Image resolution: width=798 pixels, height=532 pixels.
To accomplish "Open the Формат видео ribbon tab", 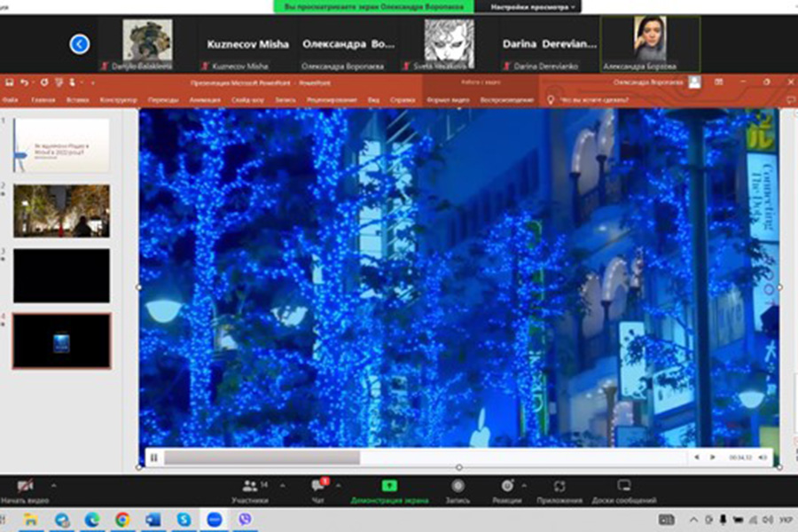I will [449, 100].
